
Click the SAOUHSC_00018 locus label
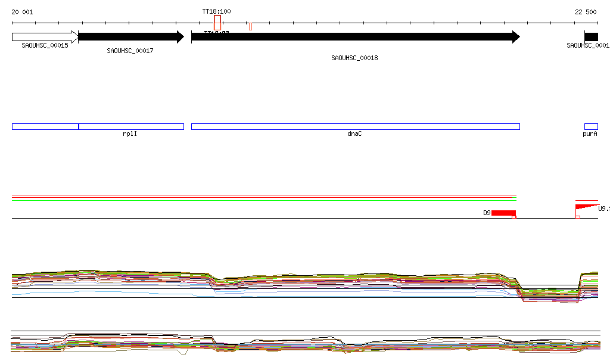tap(354, 58)
